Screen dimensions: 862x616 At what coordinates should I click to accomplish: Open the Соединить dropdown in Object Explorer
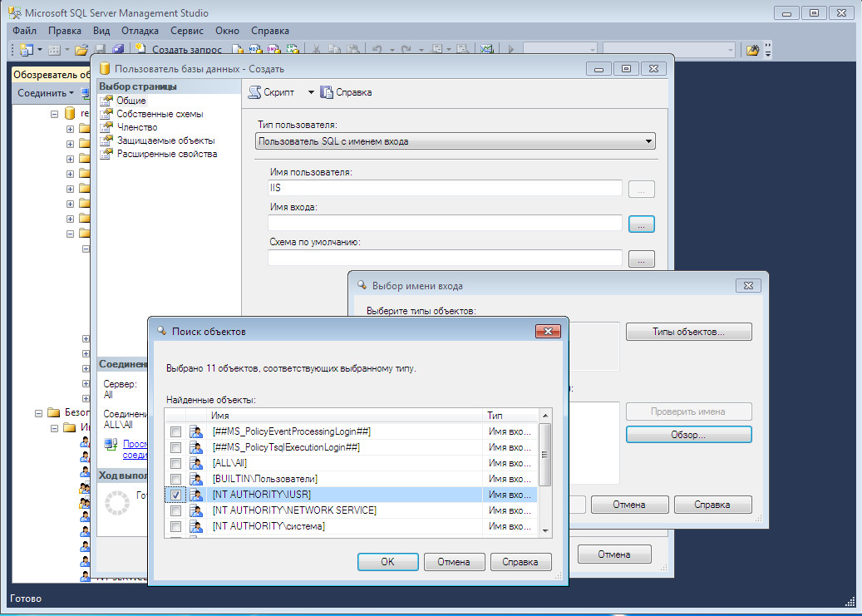pos(46,93)
